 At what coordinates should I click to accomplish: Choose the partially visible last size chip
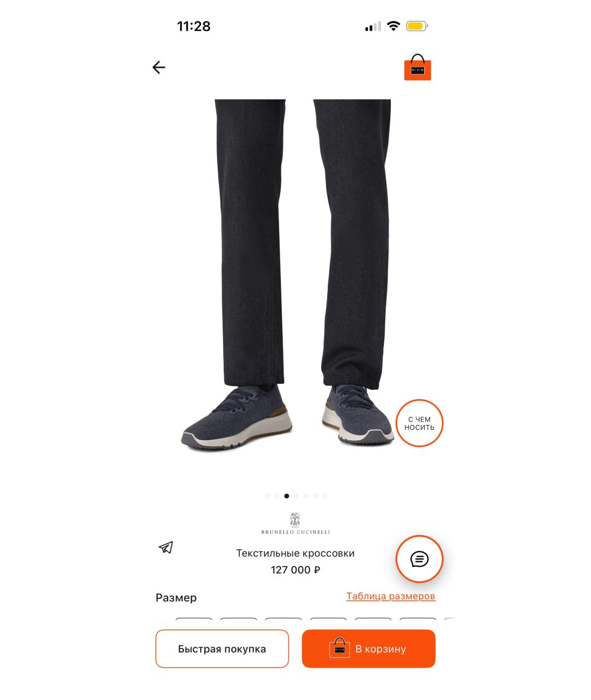(x=449, y=620)
